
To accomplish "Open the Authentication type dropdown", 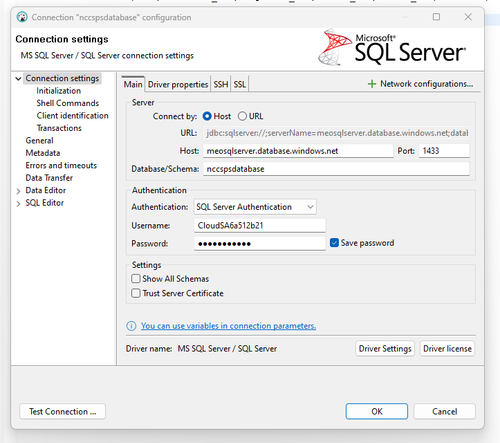I will (255, 207).
